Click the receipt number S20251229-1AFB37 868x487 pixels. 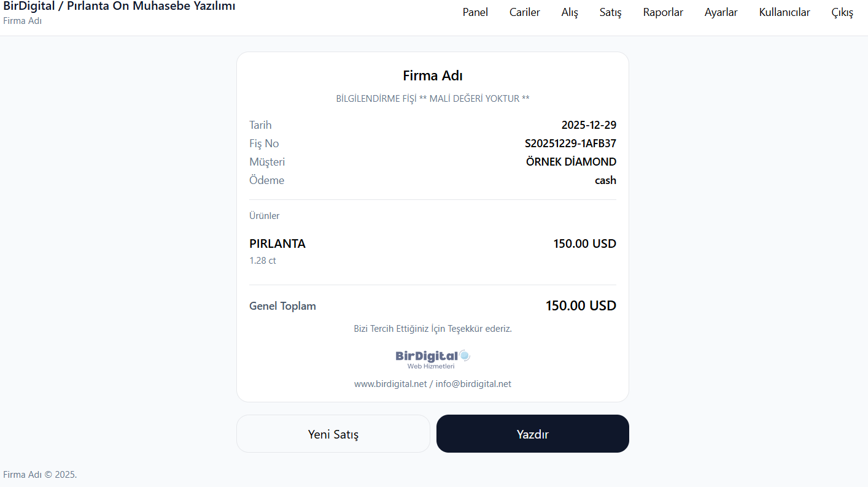(570, 144)
